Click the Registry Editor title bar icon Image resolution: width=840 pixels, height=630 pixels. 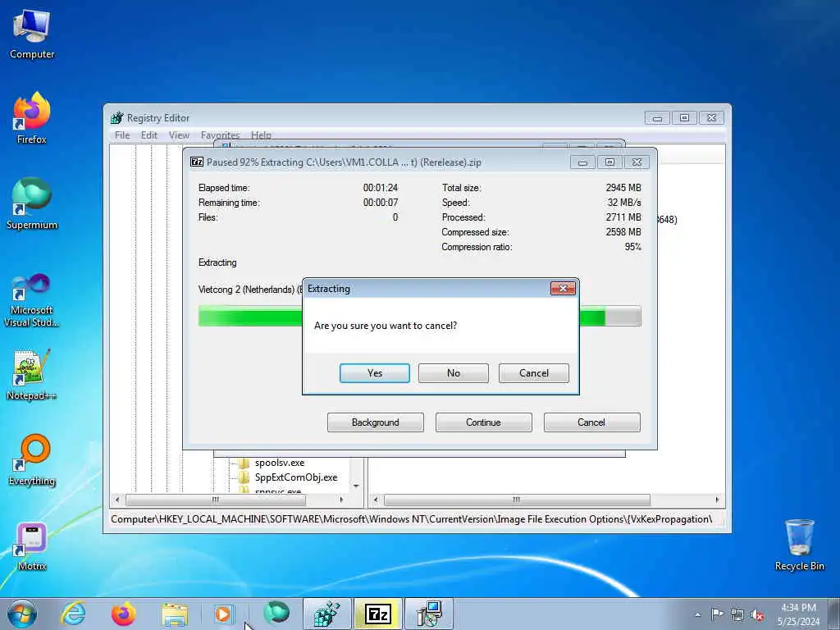(x=116, y=118)
